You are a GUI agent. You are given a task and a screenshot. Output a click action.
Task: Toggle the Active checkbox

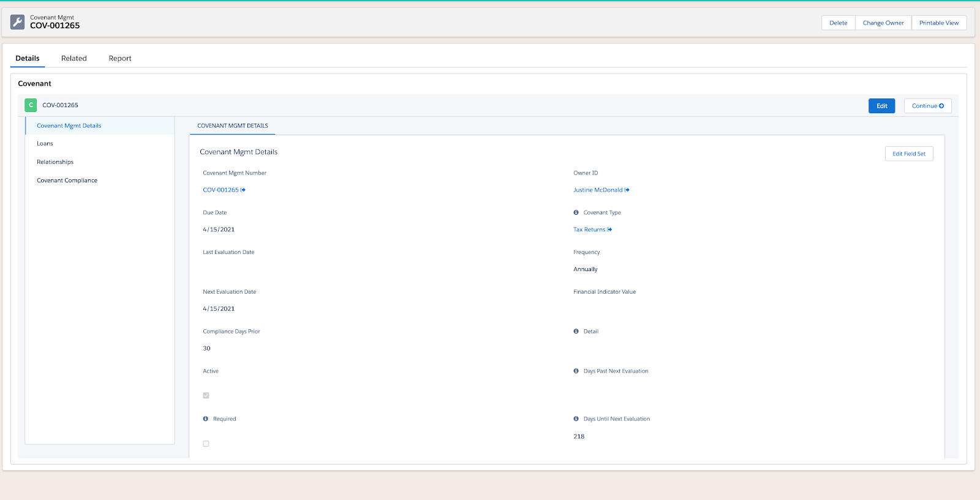click(206, 395)
